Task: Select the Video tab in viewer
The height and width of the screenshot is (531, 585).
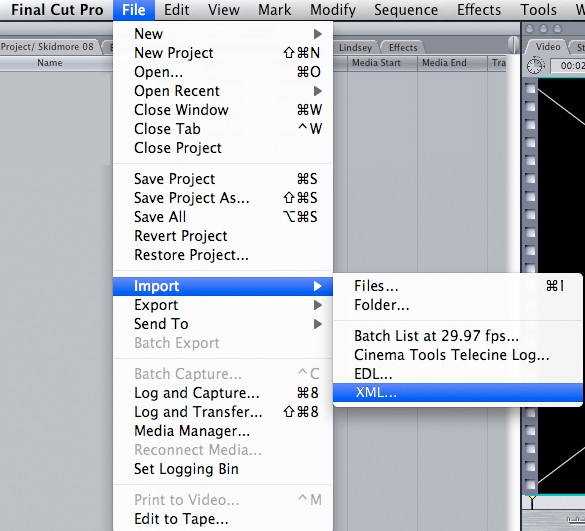Action: point(548,47)
